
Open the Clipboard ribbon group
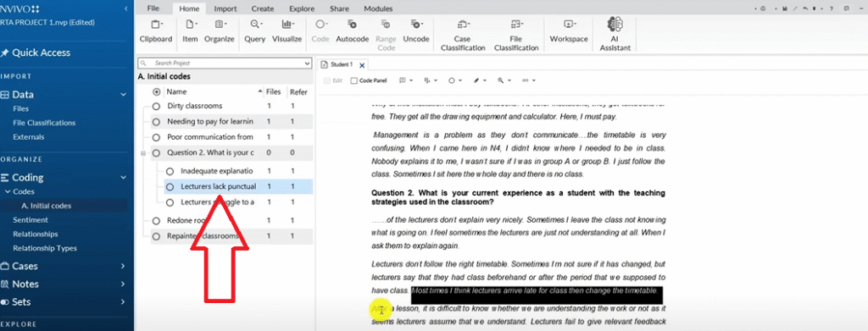156,31
